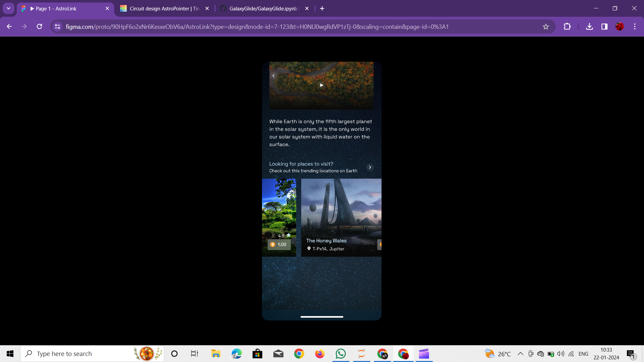Switch to GalaxyGlide.ipynb GitHub tab
The height and width of the screenshot is (362, 644).
click(x=263, y=9)
